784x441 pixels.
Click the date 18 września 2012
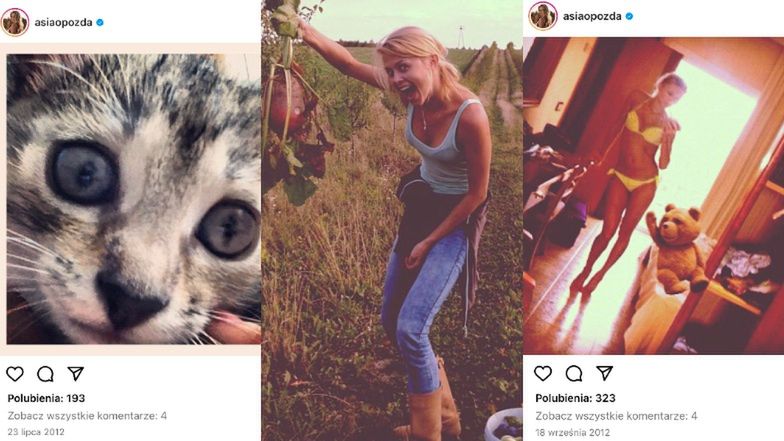(x=571, y=431)
